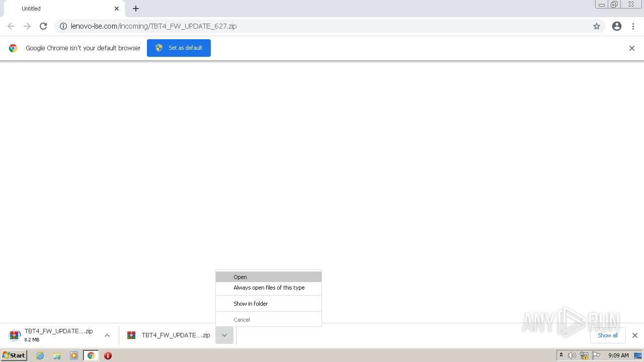The height and width of the screenshot is (362, 644).
Task: View site information icon in address bar
Action: pos(63,26)
